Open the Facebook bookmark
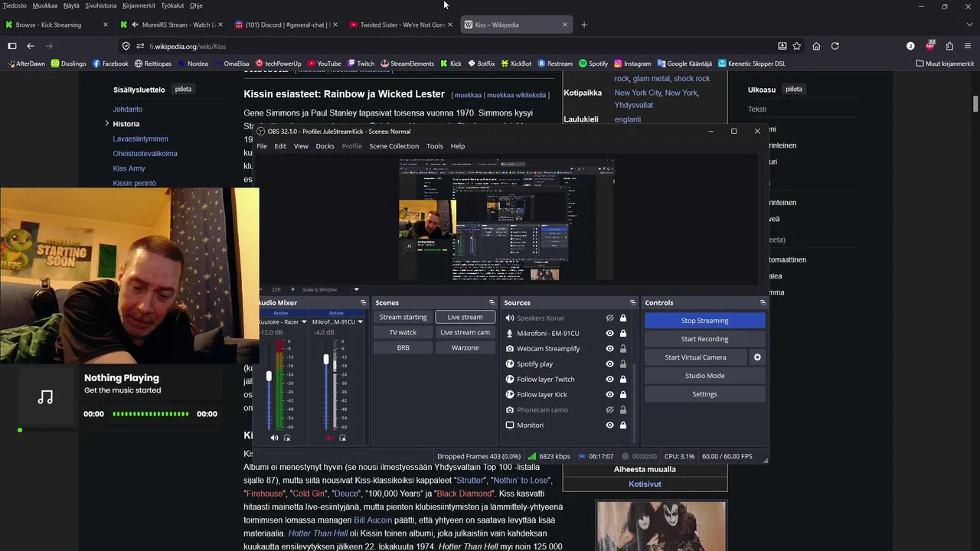Viewport: 980px width, 551px height. point(109,64)
